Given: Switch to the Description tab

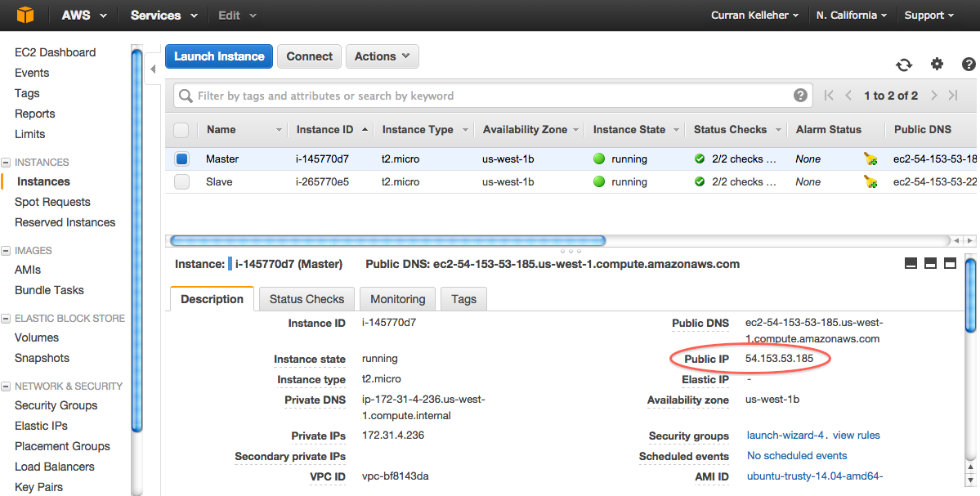Looking at the screenshot, I should 212,299.
